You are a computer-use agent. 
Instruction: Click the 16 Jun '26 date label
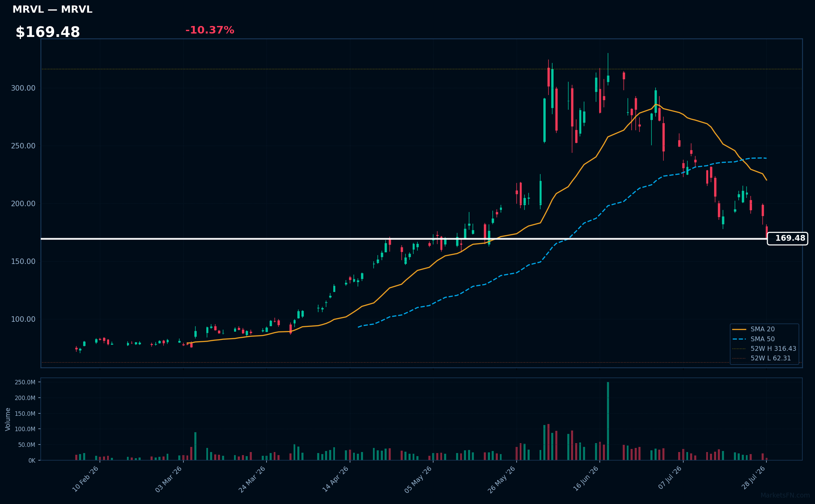[x=586, y=479]
